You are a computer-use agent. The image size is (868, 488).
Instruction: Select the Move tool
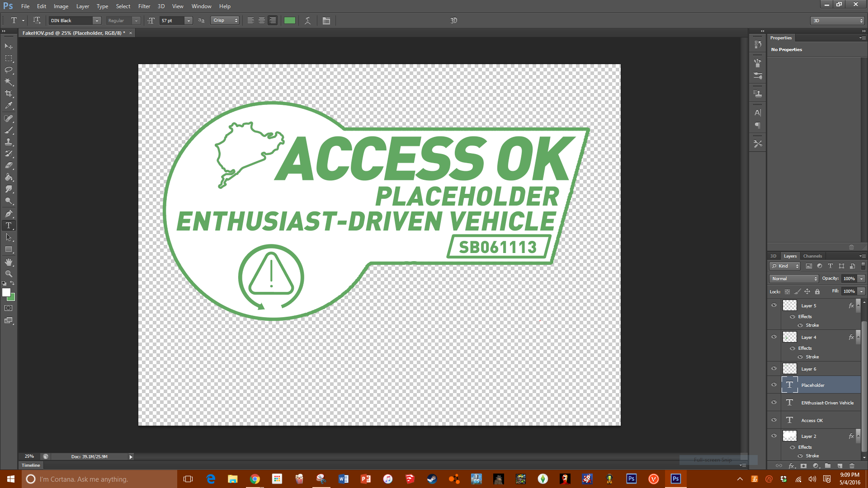click(9, 46)
